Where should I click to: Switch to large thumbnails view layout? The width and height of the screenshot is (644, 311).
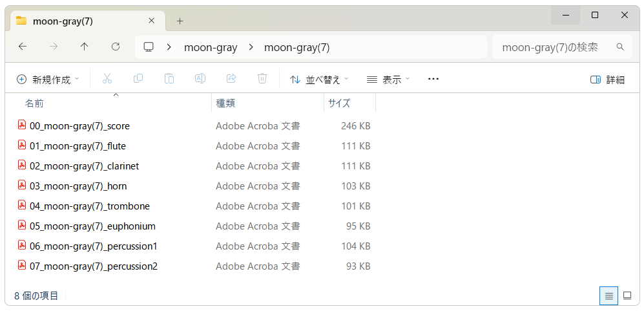point(627,295)
